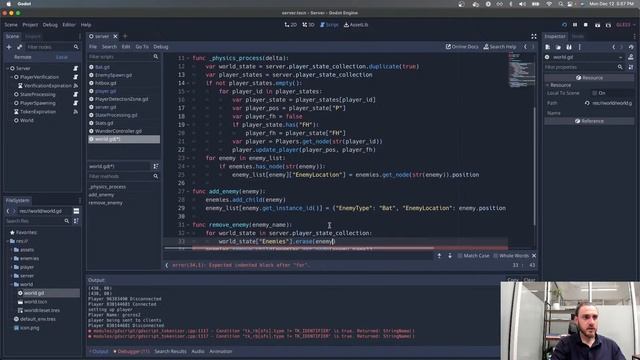Click Search Help button
Screen dimensions: 640x360
pyautogui.click(x=500, y=47)
